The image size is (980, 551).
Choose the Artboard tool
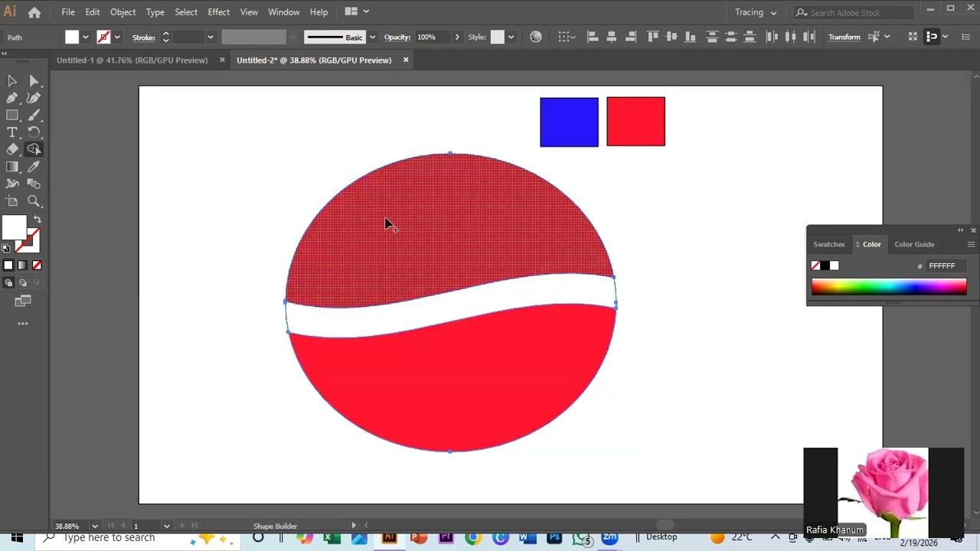[x=12, y=201]
